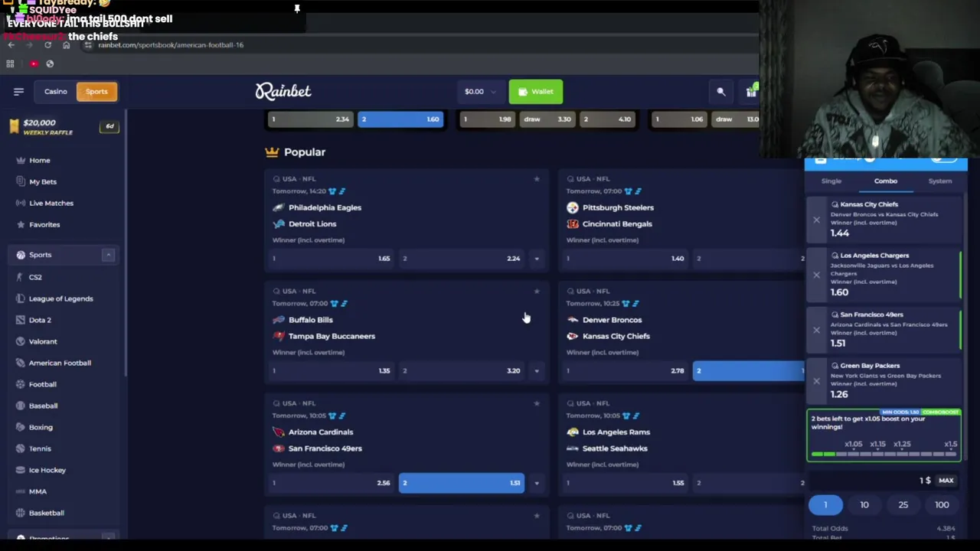Expand more markets for Cardinals vs 49ers
Screen dimensions: 980x551
(537, 483)
